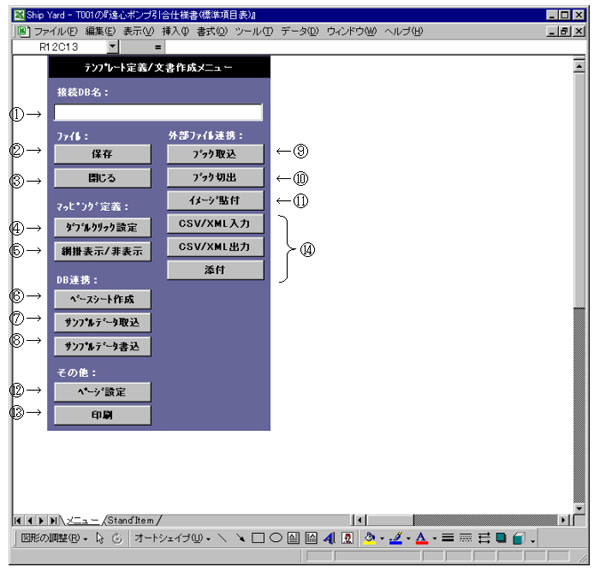Select the Oval shape tool
This screenshot has height=573, width=600.
(x=275, y=538)
